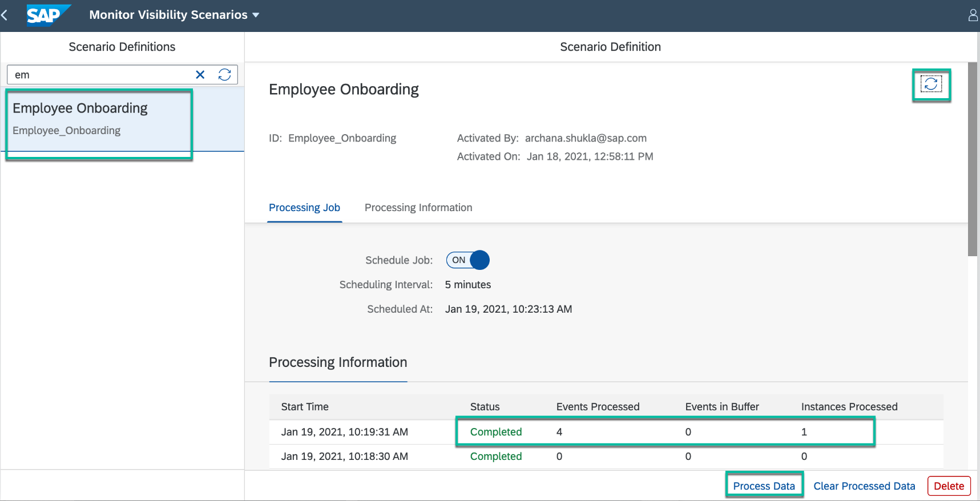The image size is (980, 501).
Task: Open the user profile icon
Action: pyautogui.click(x=973, y=15)
